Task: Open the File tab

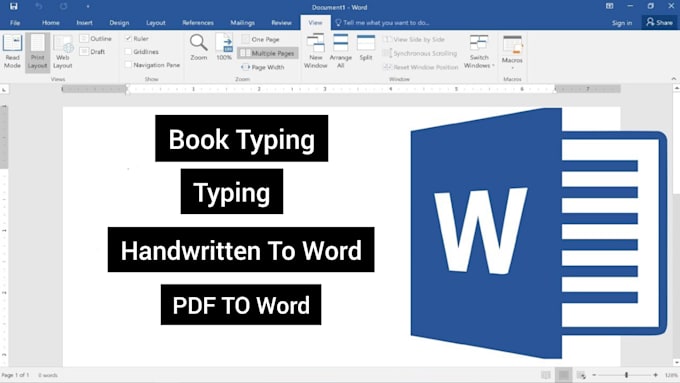Action: point(15,23)
